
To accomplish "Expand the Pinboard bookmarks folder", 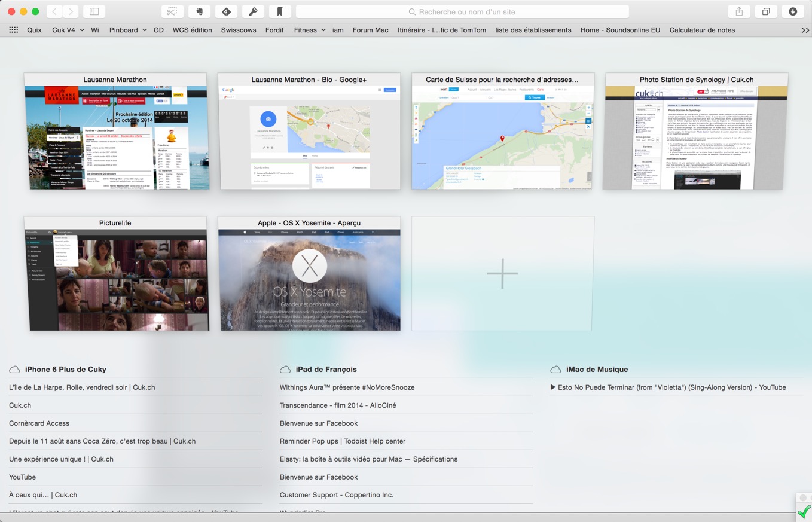I will click(128, 30).
